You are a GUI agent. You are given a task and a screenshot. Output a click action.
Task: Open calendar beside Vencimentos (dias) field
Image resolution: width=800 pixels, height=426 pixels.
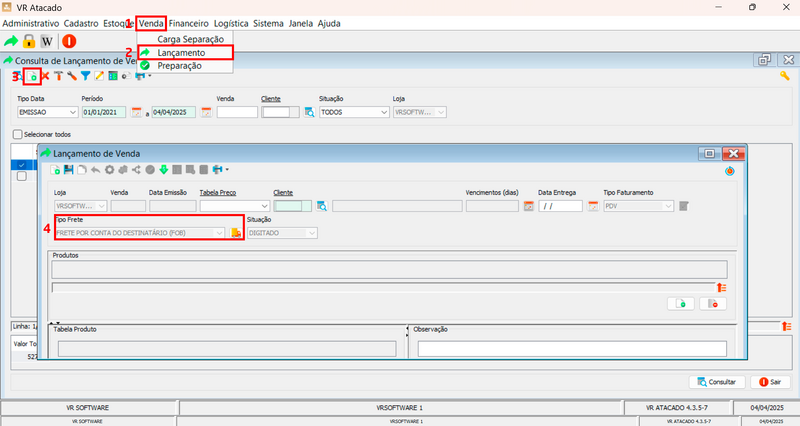[529, 206]
